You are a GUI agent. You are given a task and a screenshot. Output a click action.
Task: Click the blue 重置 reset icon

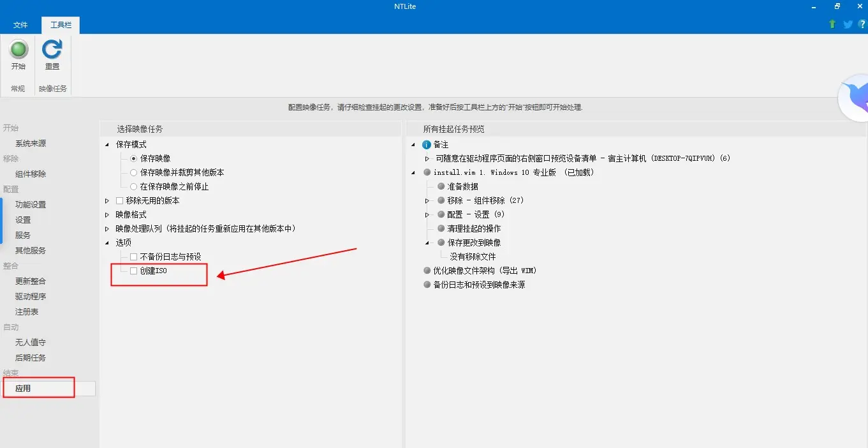click(52, 49)
